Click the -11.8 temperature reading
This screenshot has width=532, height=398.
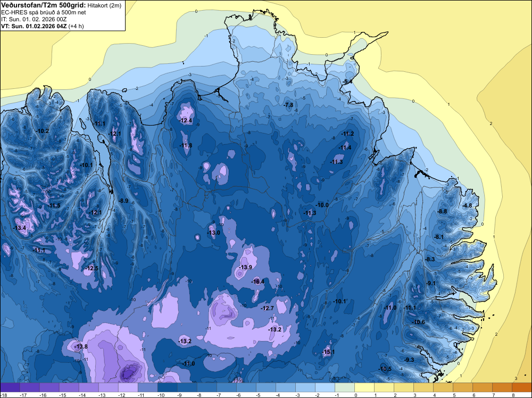(186, 146)
